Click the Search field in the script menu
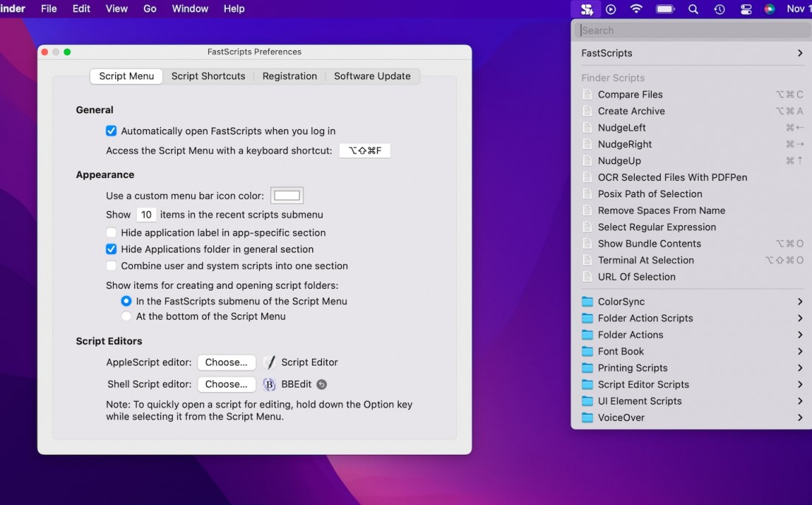The image size is (812, 505). (692, 30)
